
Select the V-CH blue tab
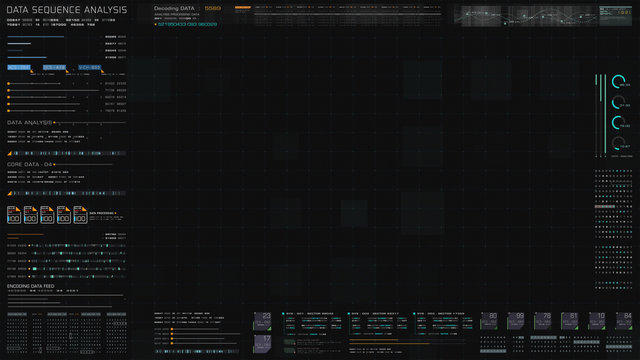tap(89, 67)
